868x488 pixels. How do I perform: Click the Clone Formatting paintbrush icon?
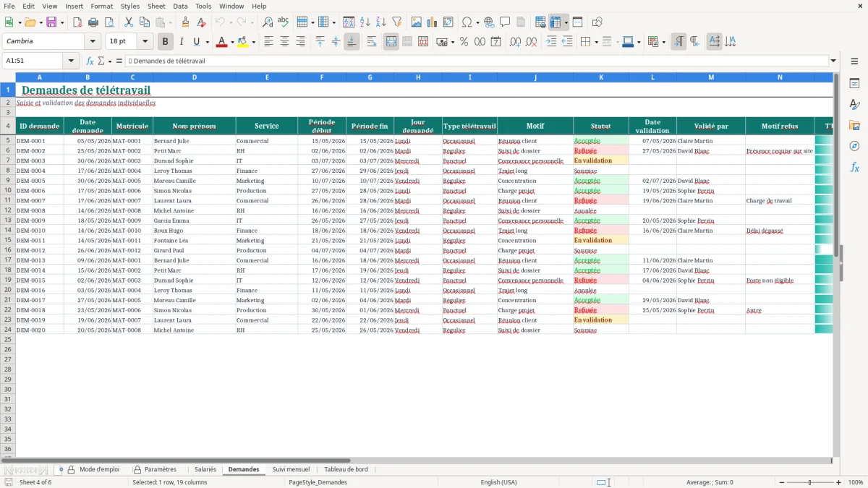point(185,22)
